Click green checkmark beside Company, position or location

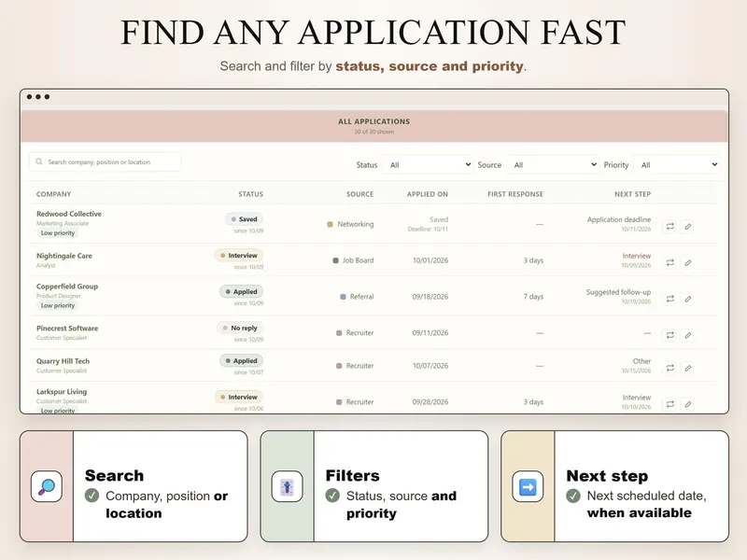[x=92, y=496]
